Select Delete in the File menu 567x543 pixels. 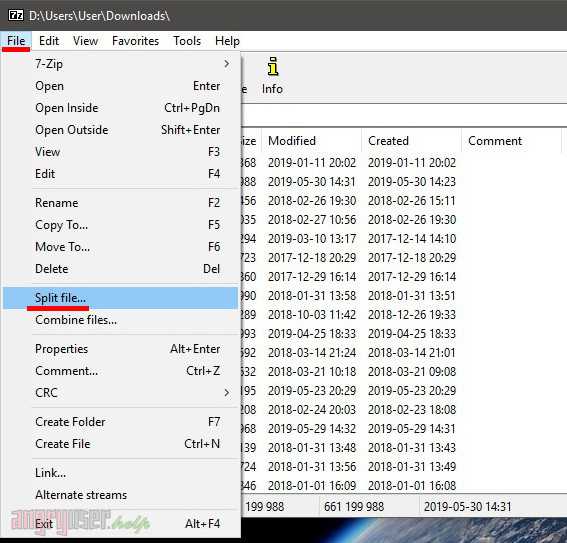(x=121, y=269)
